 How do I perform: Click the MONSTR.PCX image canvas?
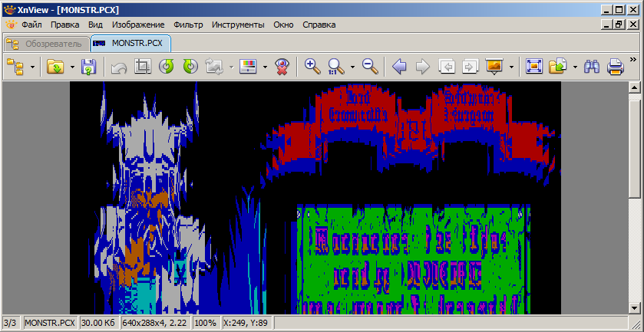[315, 198]
